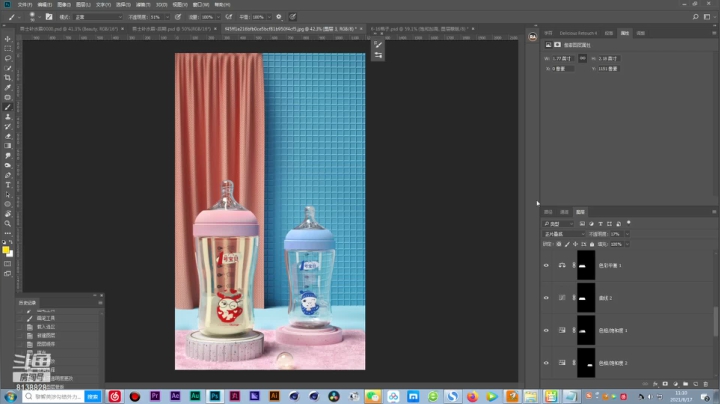Screen dimensions: 720x404
Task: Toggle the layer filter on/off switch
Action: (x=629, y=223)
